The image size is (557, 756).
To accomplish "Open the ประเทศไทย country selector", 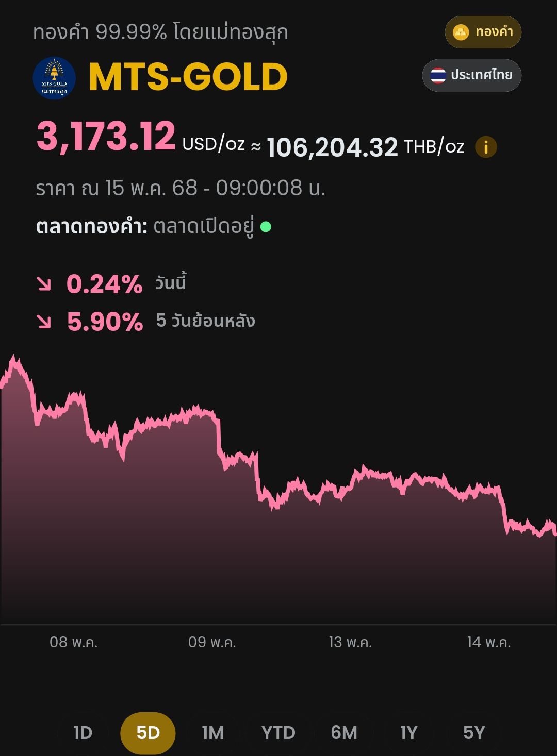I will 472,75.
